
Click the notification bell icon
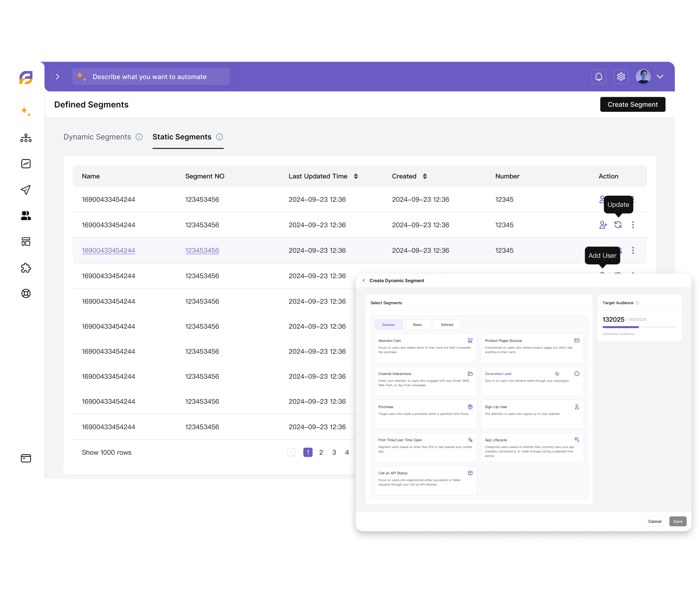coord(598,77)
